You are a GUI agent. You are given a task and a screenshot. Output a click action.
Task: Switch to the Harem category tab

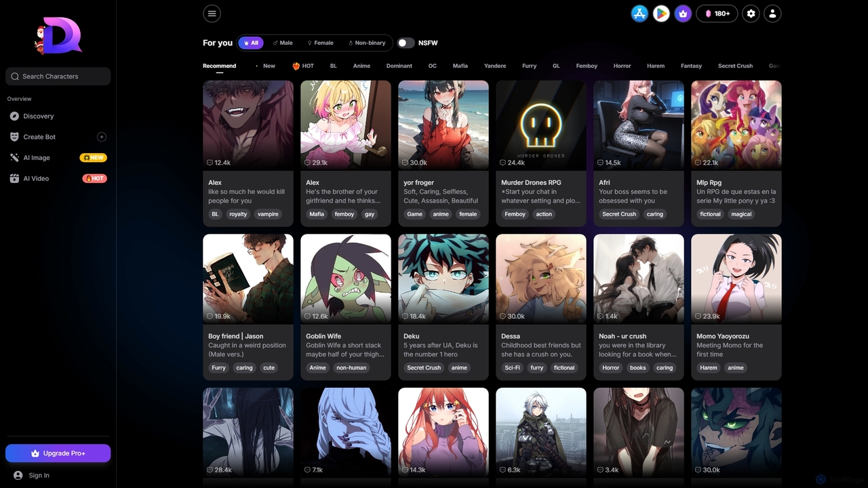coord(656,66)
